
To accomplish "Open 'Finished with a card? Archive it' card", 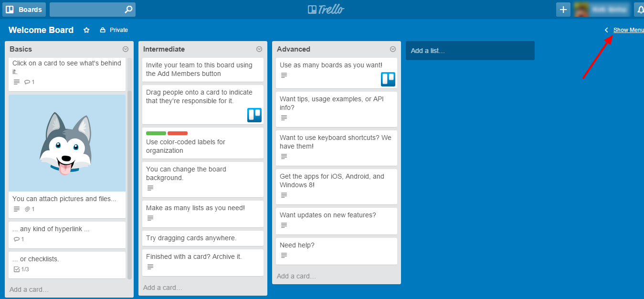I will click(203, 263).
